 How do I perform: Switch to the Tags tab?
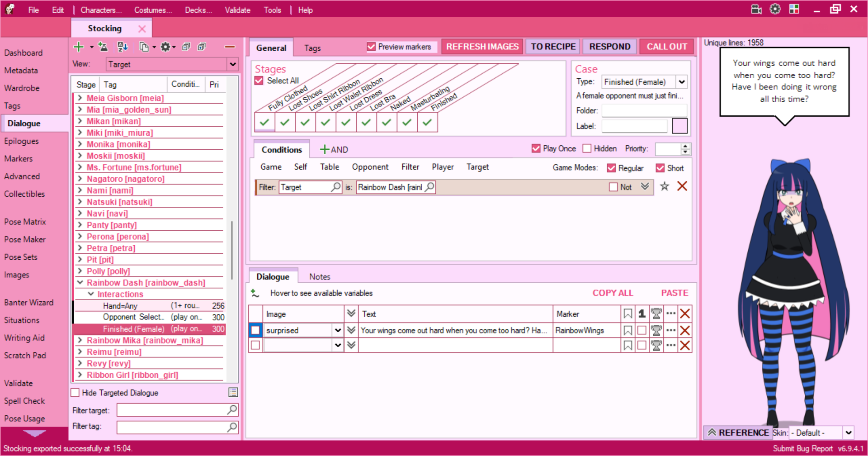tap(312, 48)
